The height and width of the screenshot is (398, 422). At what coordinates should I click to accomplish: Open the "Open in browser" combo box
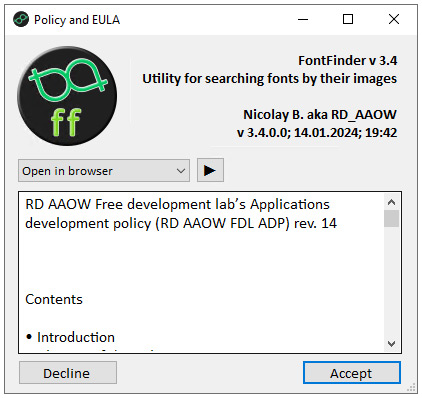point(104,171)
